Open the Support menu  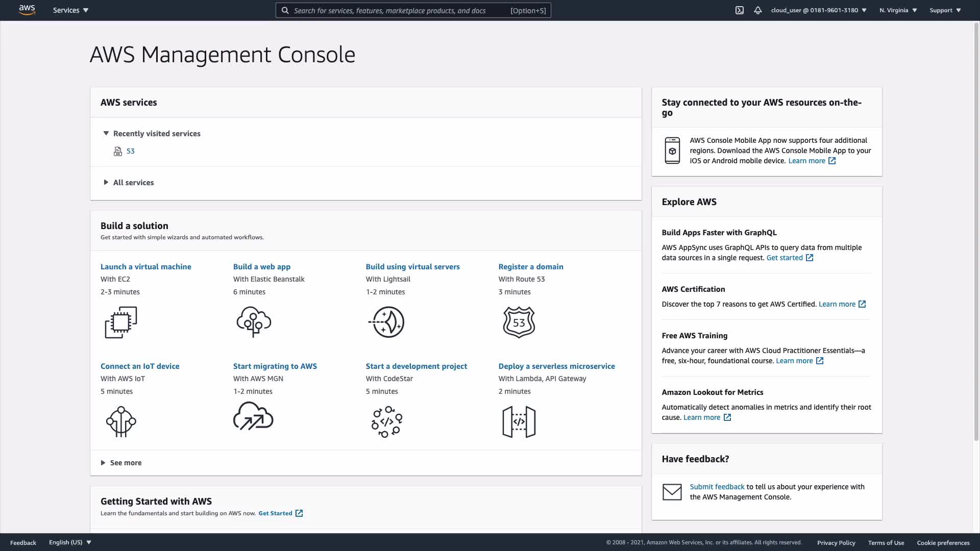[x=945, y=10]
